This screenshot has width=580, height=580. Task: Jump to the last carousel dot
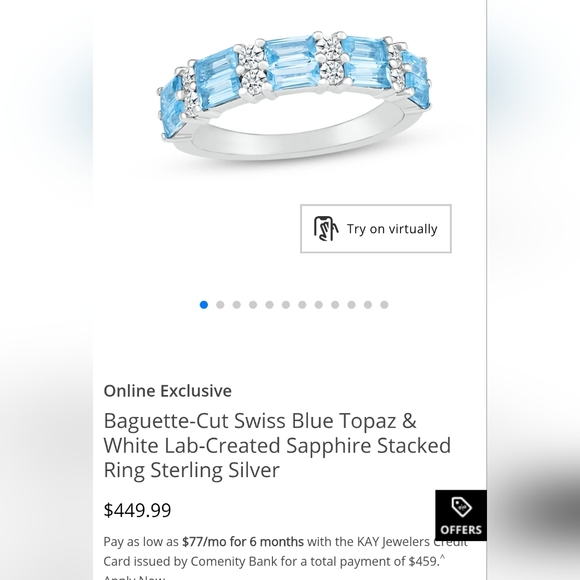[x=384, y=305]
